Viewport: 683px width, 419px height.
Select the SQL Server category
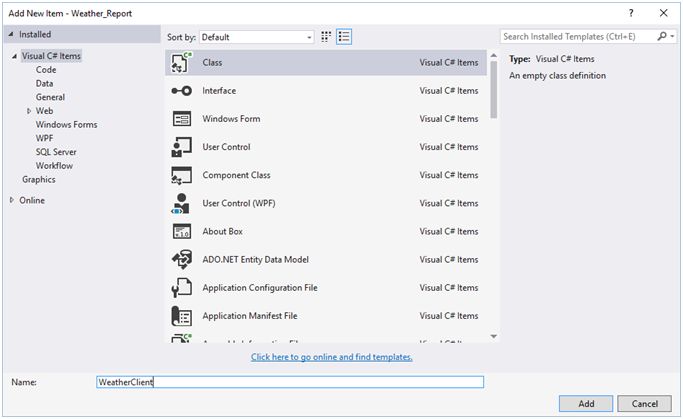tap(56, 152)
